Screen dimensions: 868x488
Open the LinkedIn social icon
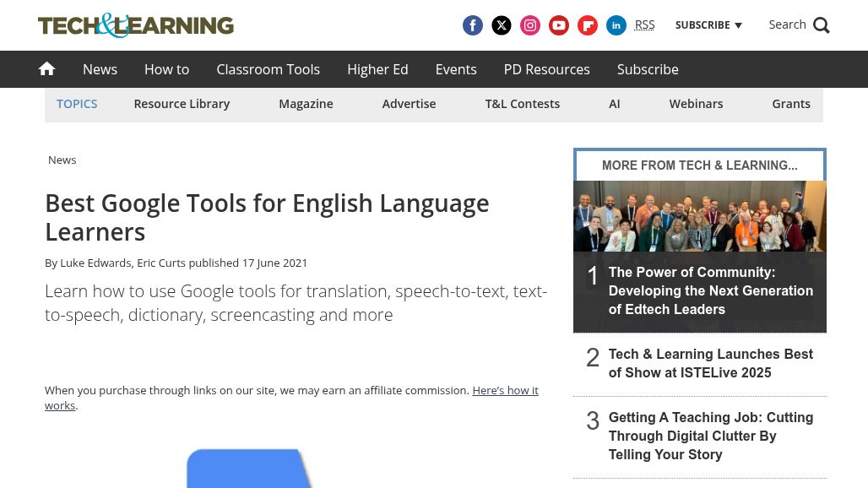pos(616,25)
